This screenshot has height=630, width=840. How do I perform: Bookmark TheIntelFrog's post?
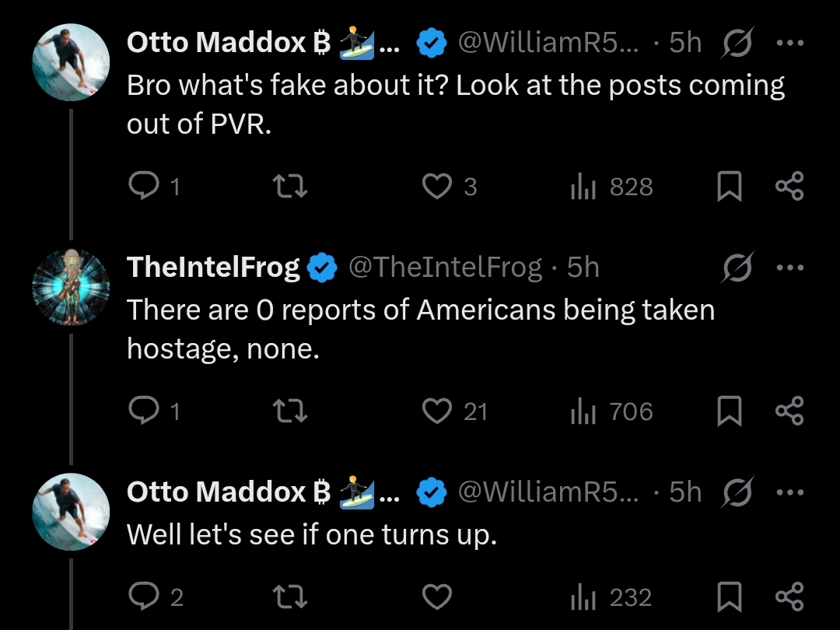(x=729, y=411)
